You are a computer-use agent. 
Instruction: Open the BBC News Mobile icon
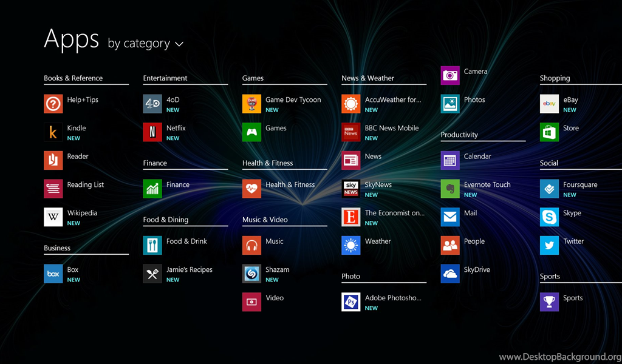tap(350, 132)
